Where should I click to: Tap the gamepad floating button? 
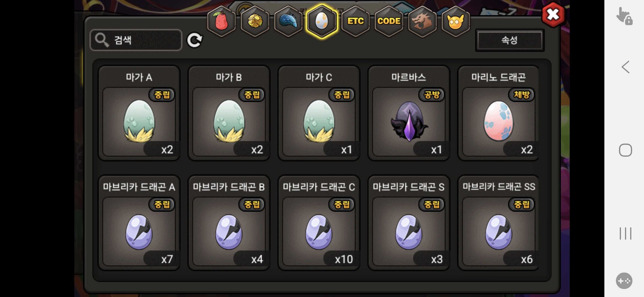[x=624, y=281]
